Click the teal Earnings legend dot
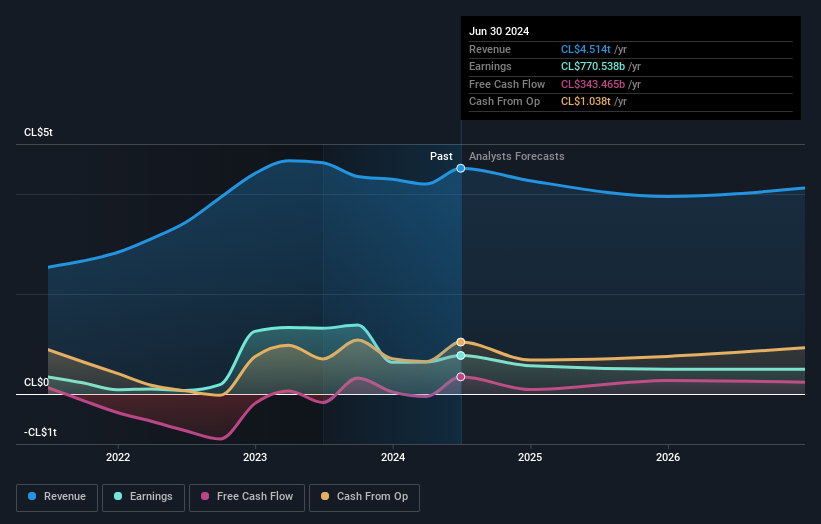This screenshot has width=821, height=524. tap(118, 496)
